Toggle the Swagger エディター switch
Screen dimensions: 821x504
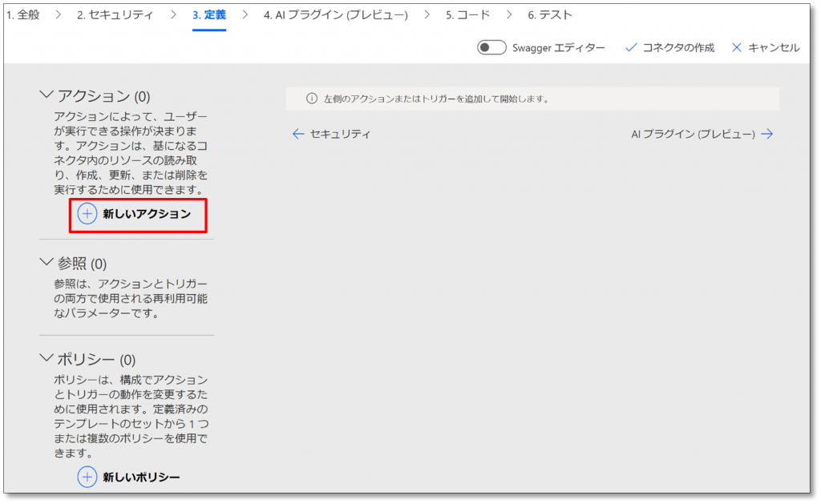[x=491, y=47]
